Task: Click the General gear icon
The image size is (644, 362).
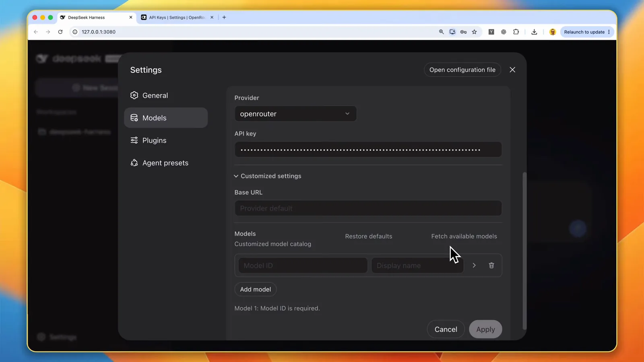Action: coord(134,95)
